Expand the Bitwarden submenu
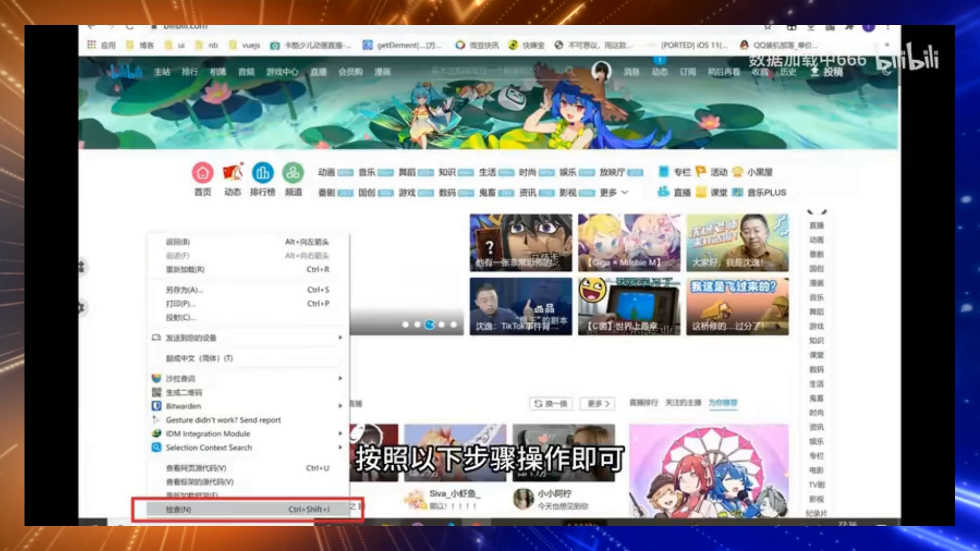Screen dimensions: 980x551 (248, 406)
